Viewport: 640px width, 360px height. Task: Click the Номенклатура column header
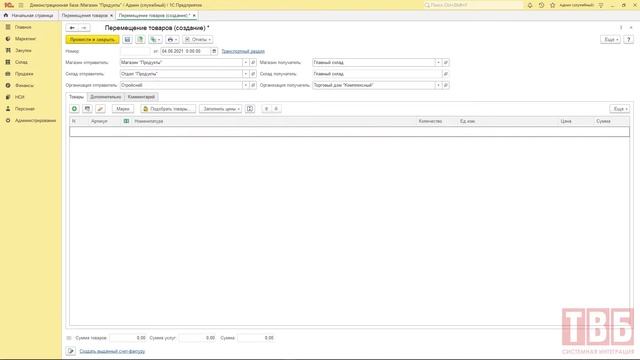[x=274, y=121]
